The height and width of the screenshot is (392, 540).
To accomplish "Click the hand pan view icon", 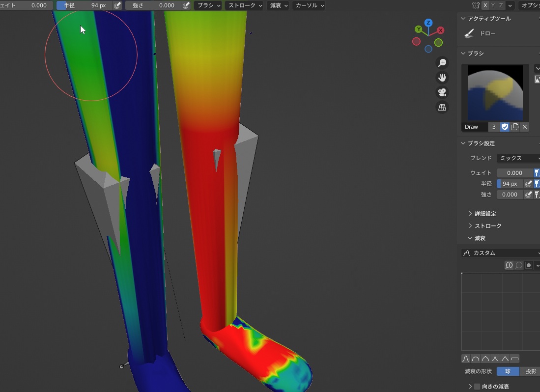I will tap(442, 78).
